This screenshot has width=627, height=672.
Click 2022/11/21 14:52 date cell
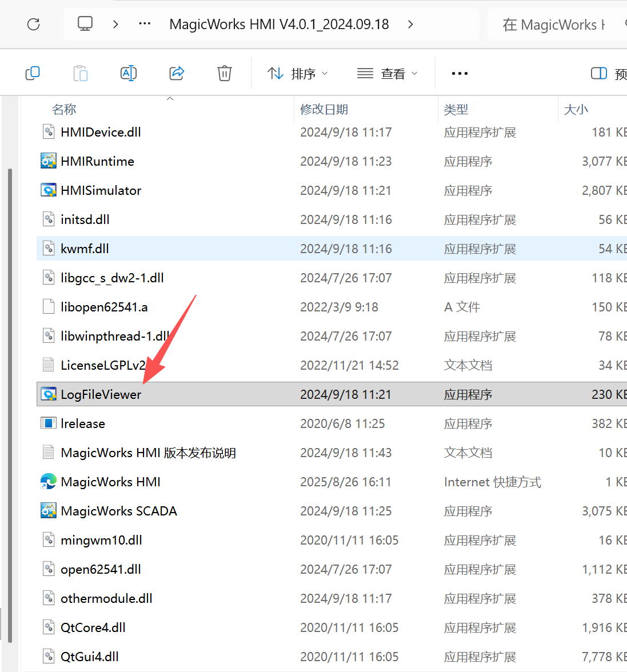click(x=349, y=365)
